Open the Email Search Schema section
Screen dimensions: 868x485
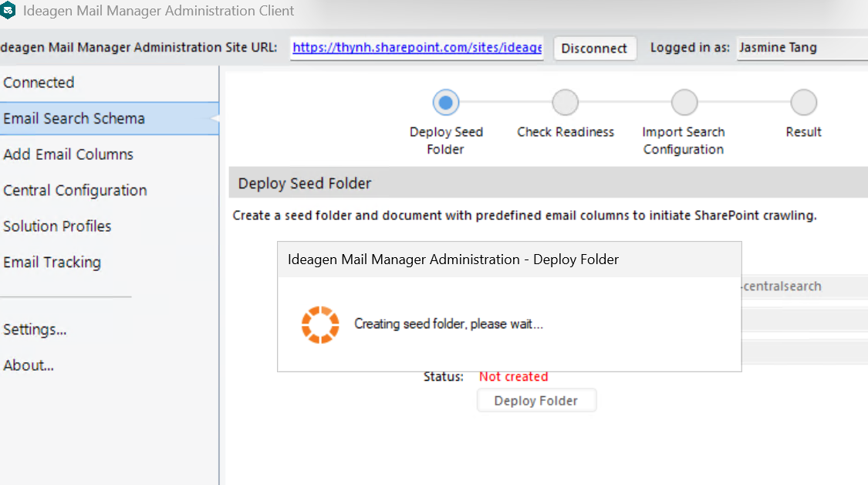[x=109, y=118]
